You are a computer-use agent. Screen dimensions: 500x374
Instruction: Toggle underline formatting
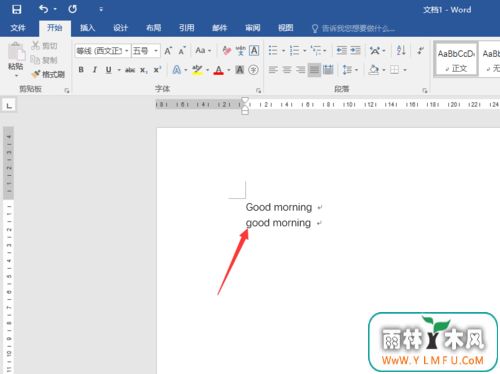(108, 70)
